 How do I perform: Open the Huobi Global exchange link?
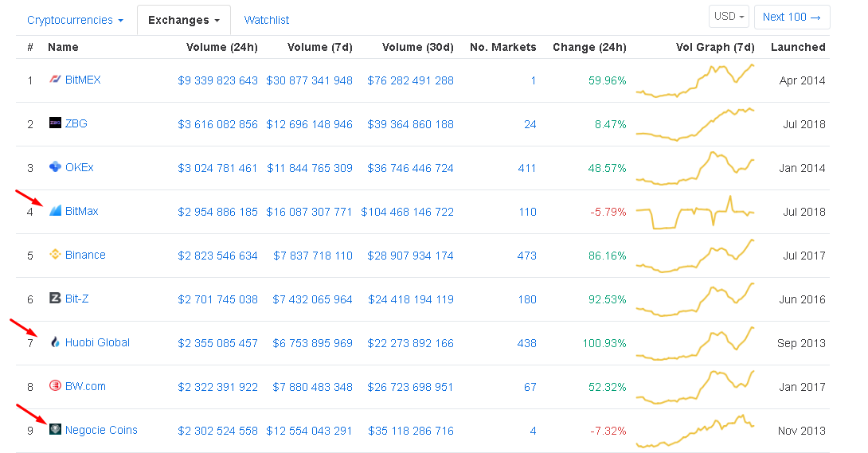97,342
